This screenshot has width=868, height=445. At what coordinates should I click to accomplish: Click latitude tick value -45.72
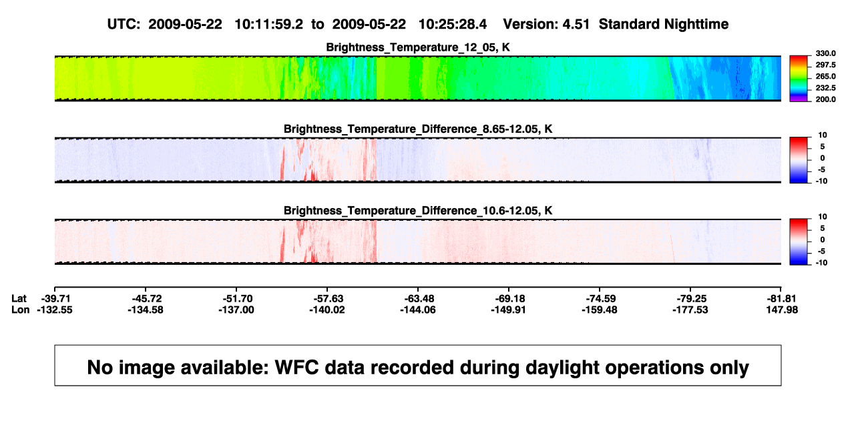[x=146, y=298]
